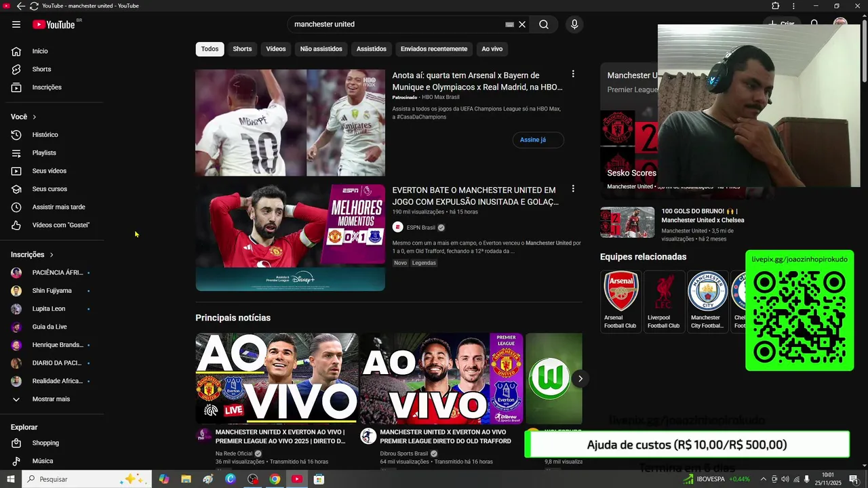Open Na Rede Oficial channel
Viewport: 868px width, 488px height.
pyautogui.click(x=234, y=453)
